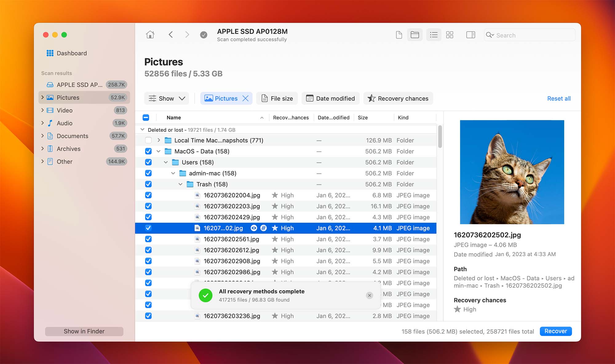Sort by Date modified column header
Screen dimensions: 615x364
pos(334,118)
